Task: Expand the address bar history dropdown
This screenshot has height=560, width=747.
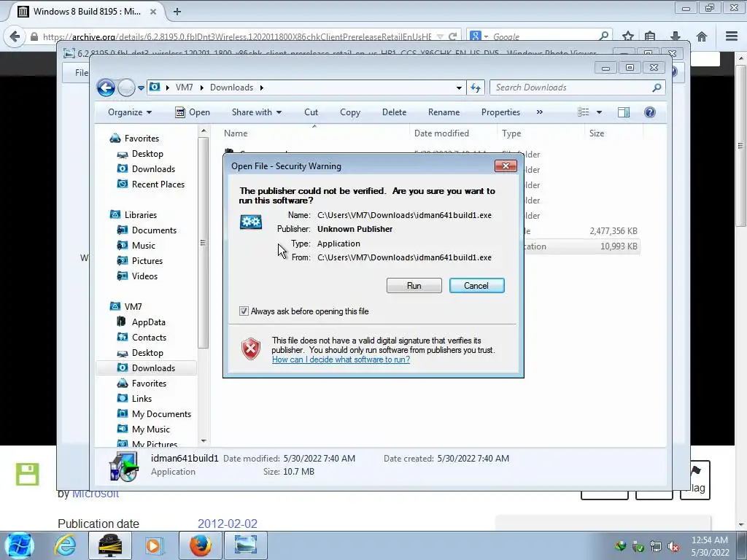Action: [x=459, y=87]
